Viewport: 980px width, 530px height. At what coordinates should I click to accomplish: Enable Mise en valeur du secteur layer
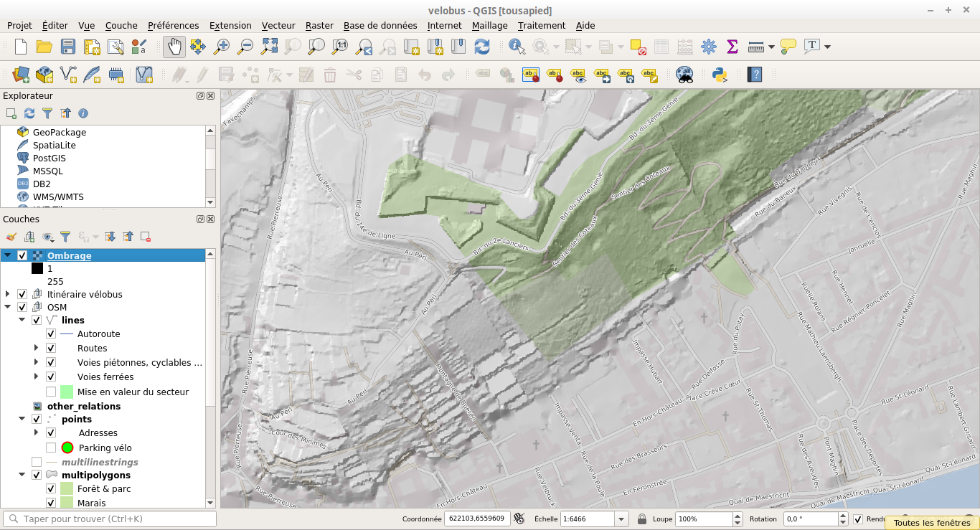[51, 392]
